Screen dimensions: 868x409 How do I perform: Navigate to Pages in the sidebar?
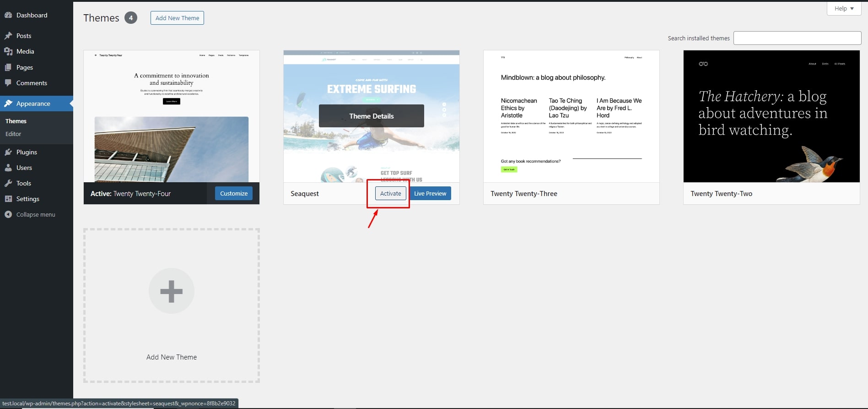pyautogui.click(x=37, y=67)
